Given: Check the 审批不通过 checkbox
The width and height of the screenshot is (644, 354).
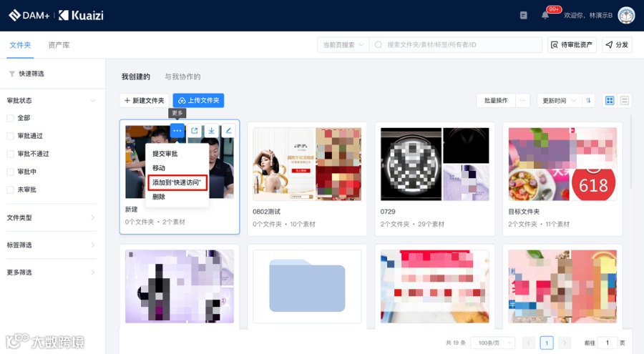Looking at the screenshot, I should click(10, 154).
